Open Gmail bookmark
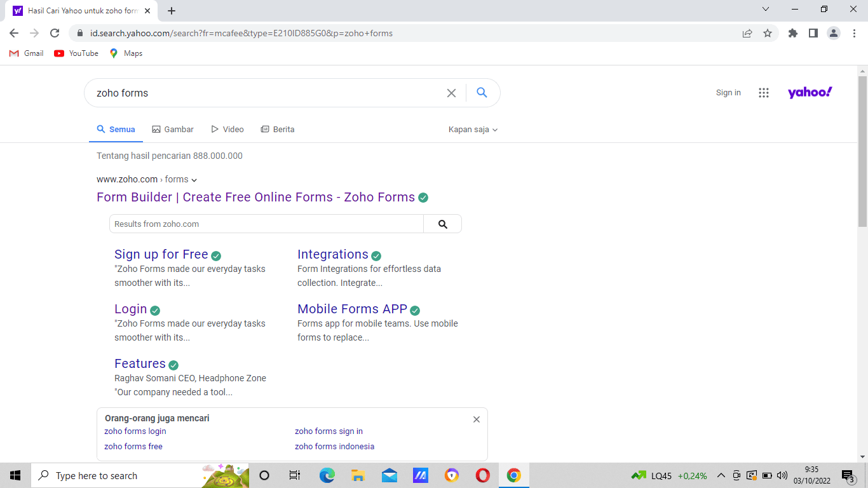This screenshot has height=488, width=868. tap(27, 53)
